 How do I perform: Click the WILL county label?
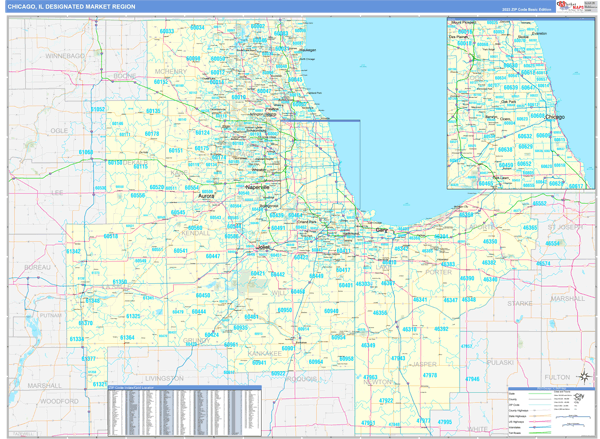pyautogui.click(x=279, y=293)
